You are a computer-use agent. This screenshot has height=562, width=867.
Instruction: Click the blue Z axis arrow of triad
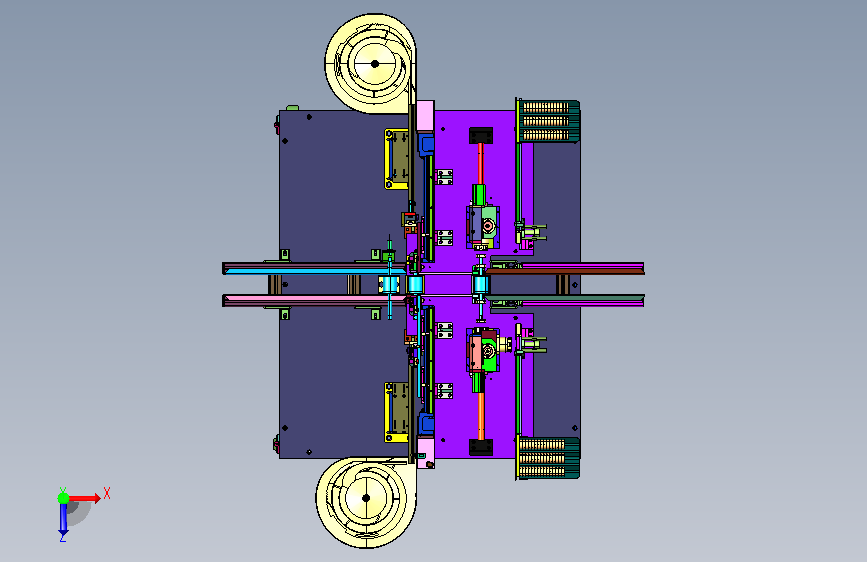coord(63,520)
